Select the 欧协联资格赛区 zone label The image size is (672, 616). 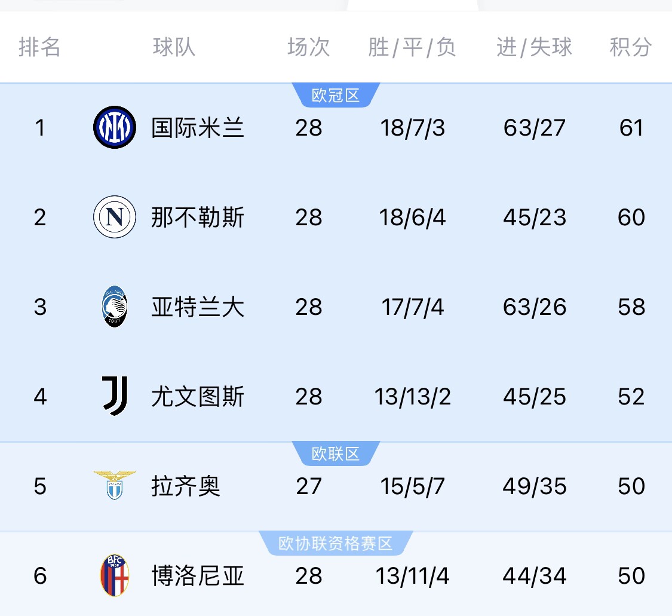click(x=336, y=544)
